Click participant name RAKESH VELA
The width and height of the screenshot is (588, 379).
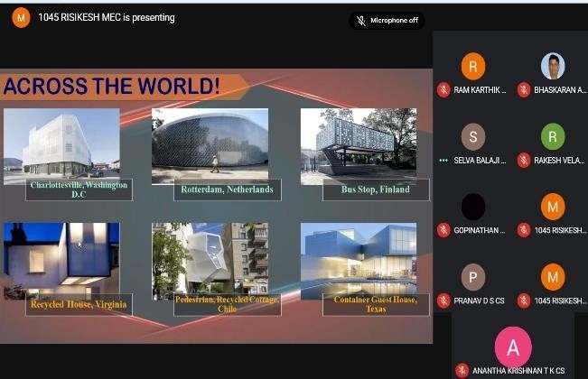pos(559,161)
